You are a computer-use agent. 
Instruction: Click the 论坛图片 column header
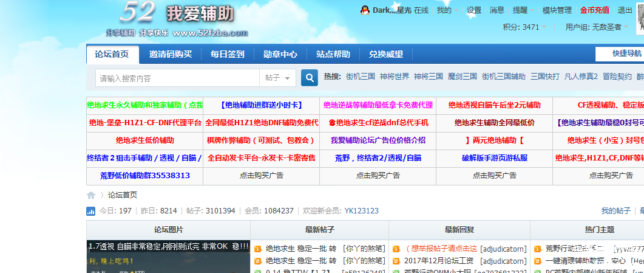(168, 230)
